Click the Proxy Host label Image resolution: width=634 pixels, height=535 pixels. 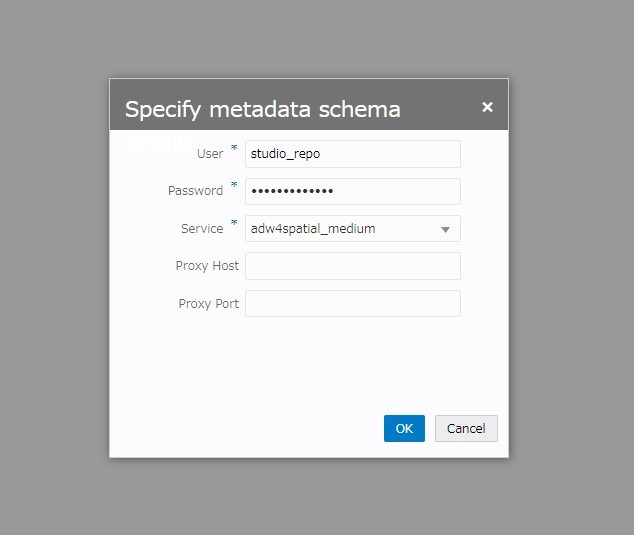click(206, 266)
